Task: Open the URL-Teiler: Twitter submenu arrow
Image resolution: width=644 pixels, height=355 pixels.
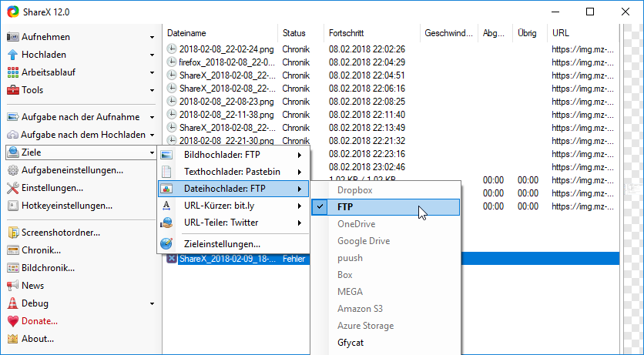Action: coord(300,223)
